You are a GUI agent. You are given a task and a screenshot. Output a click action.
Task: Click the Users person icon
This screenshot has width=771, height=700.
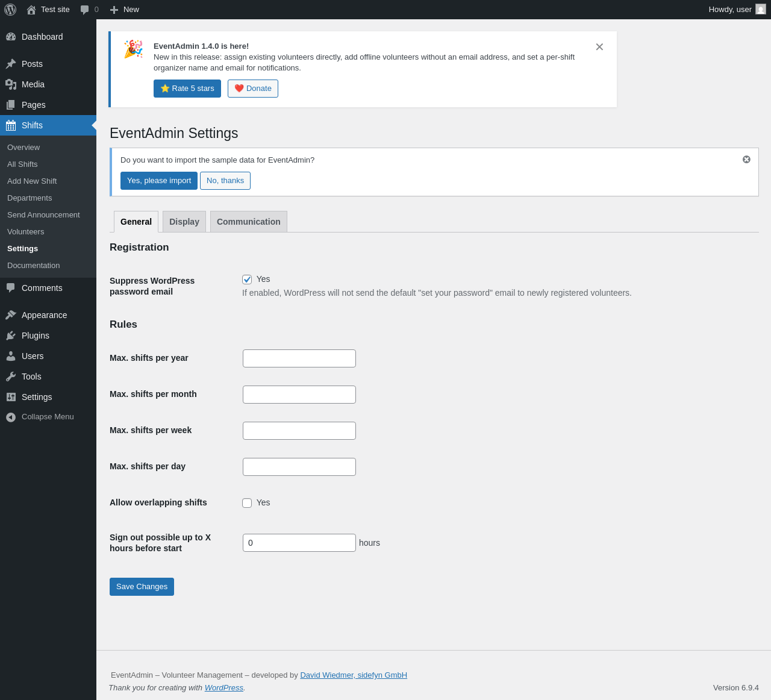(x=11, y=356)
